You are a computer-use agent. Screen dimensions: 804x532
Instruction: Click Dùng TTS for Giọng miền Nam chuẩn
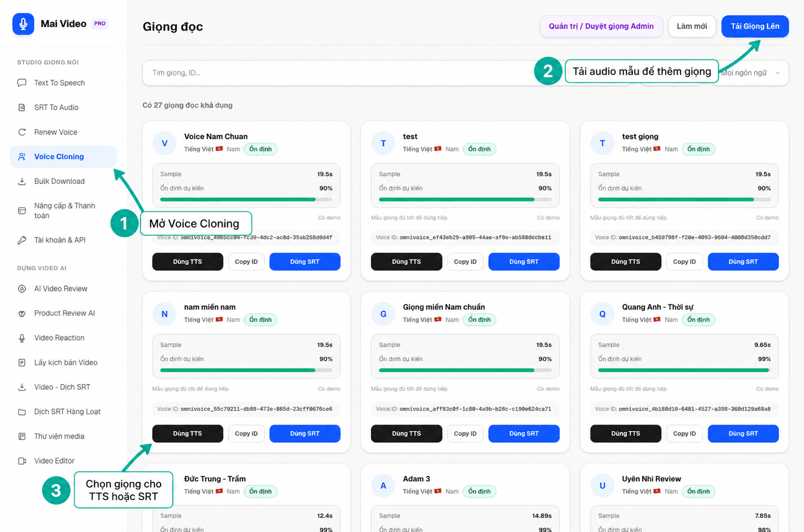click(406, 433)
